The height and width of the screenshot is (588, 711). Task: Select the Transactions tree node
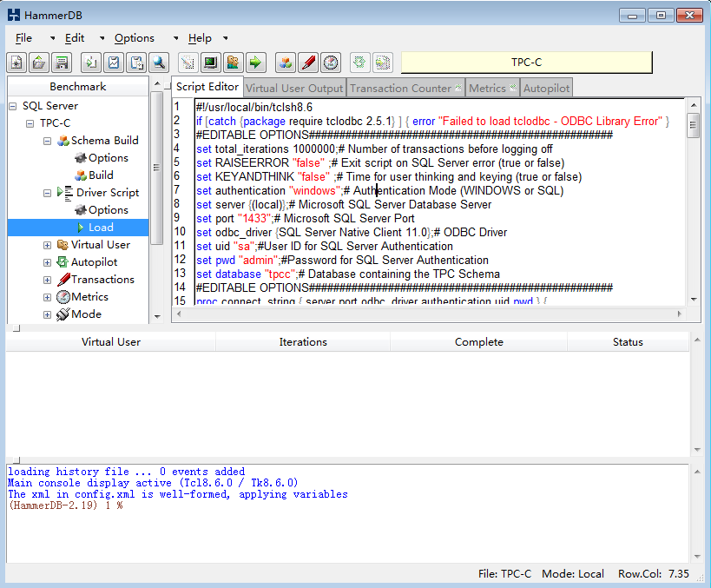coord(102,280)
